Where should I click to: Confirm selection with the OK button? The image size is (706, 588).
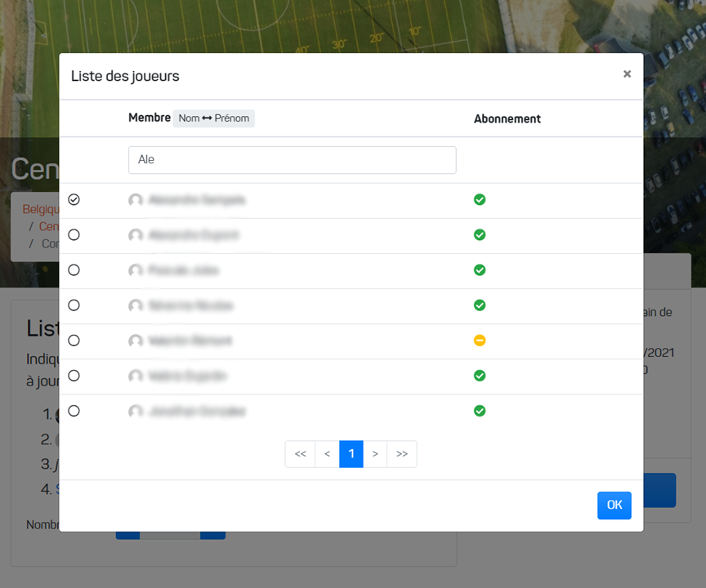[x=614, y=506]
